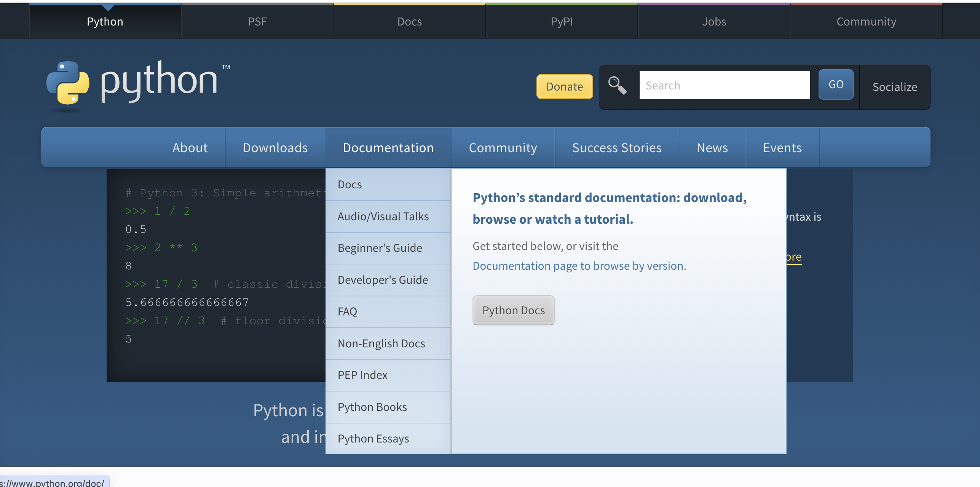Click the Python logo icon
Screen dimensions: 980x487
click(68, 83)
